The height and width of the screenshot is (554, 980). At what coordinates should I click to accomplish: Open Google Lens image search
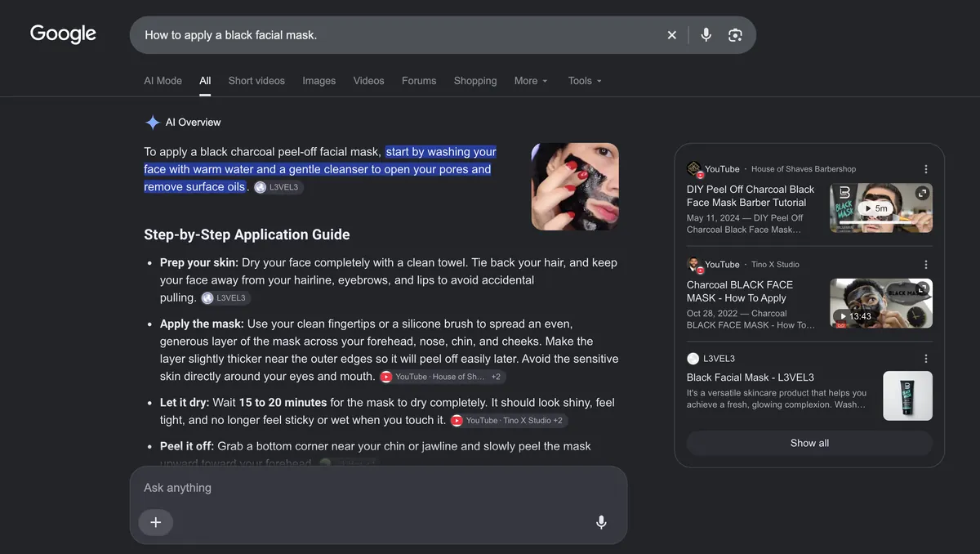click(735, 35)
